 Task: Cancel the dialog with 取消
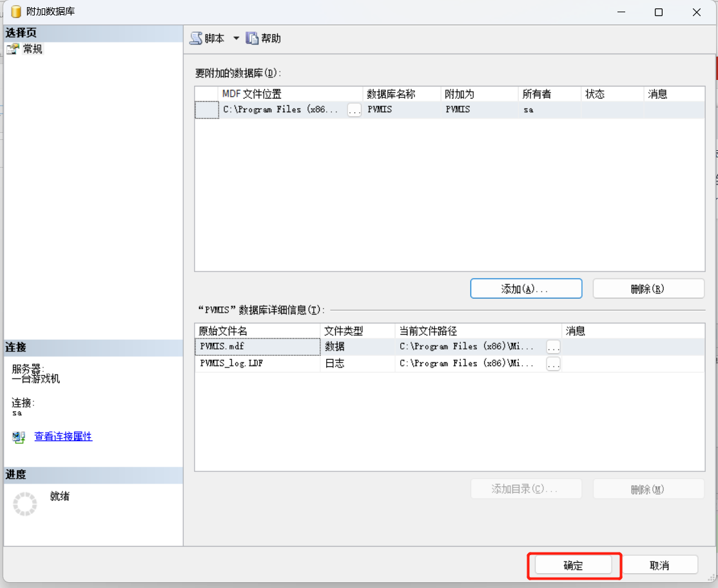point(659,565)
